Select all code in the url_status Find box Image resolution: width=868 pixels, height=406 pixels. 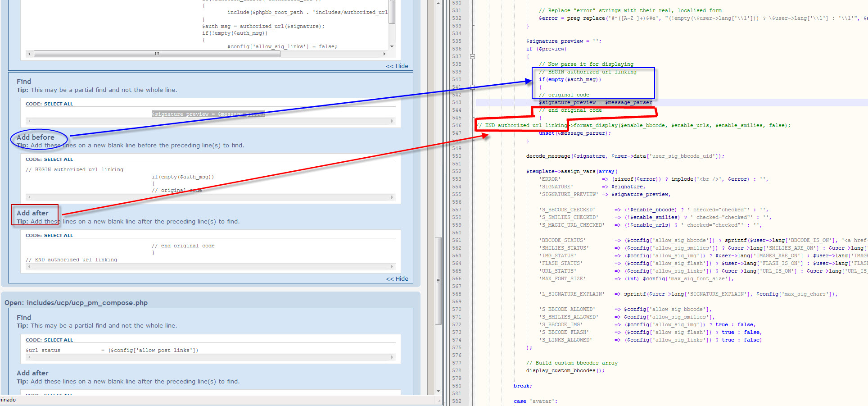pyautogui.click(x=58, y=340)
